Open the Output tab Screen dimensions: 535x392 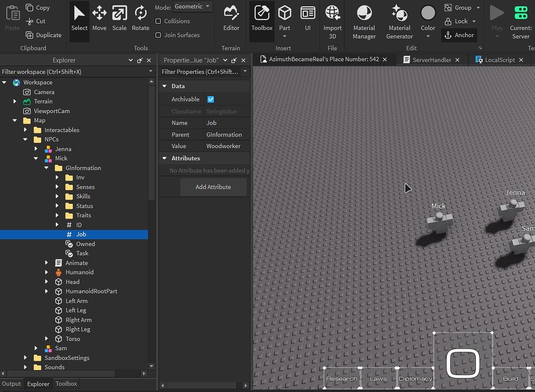click(12, 384)
